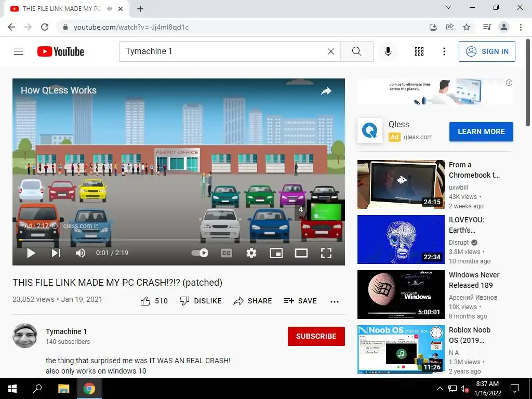Open the YouTube hamburger guide menu
The height and width of the screenshot is (399, 532).
coord(19,51)
